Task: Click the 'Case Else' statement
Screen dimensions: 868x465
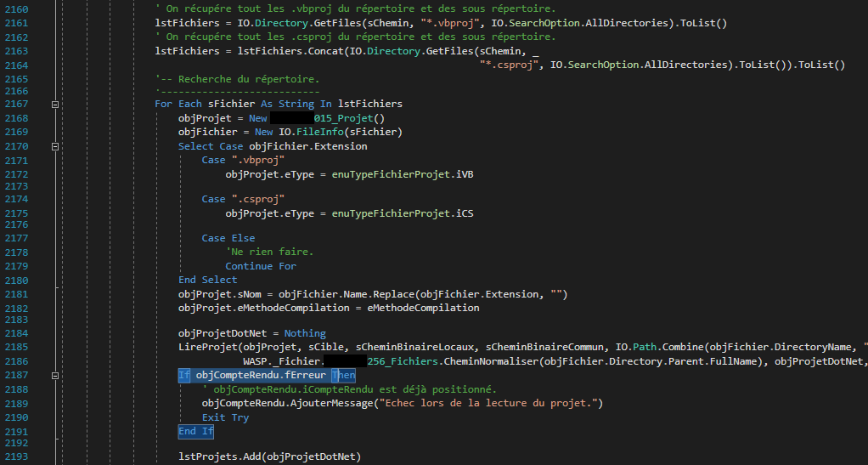Action: tap(228, 238)
